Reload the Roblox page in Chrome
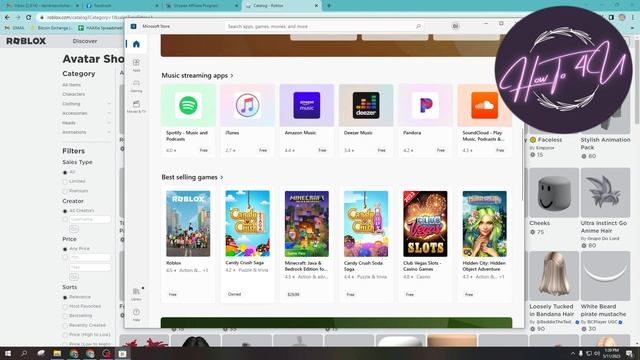640x360 pixels. coord(29,17)
